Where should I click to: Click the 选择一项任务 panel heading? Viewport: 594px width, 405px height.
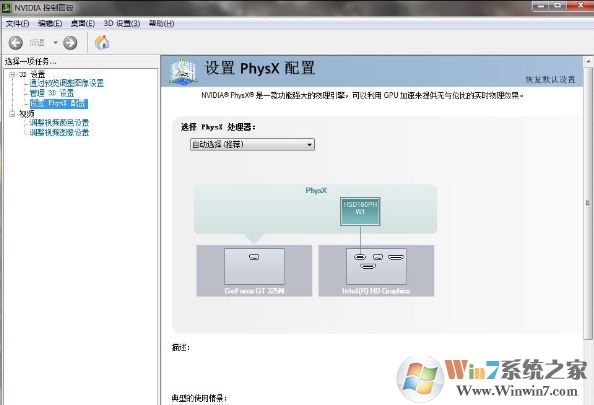30,61
